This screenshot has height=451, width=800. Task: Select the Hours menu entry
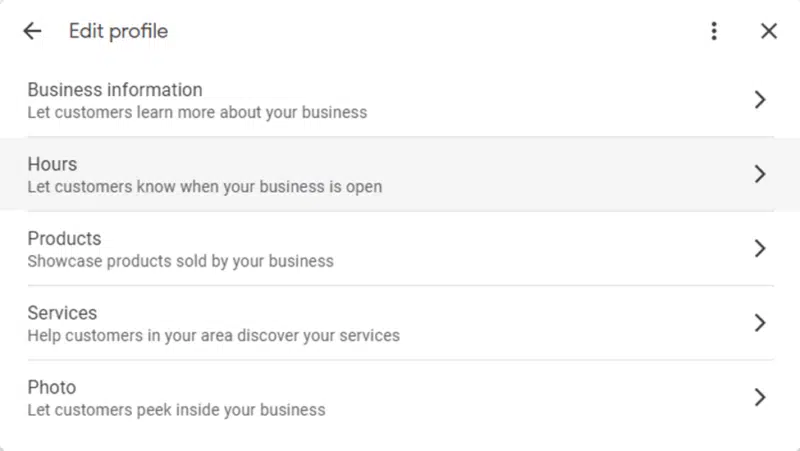click(52, 164)
